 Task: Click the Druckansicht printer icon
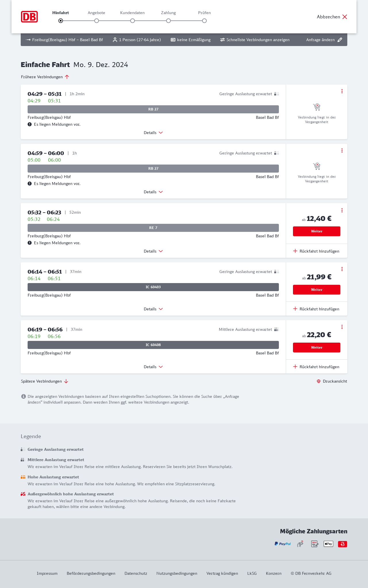319,381
